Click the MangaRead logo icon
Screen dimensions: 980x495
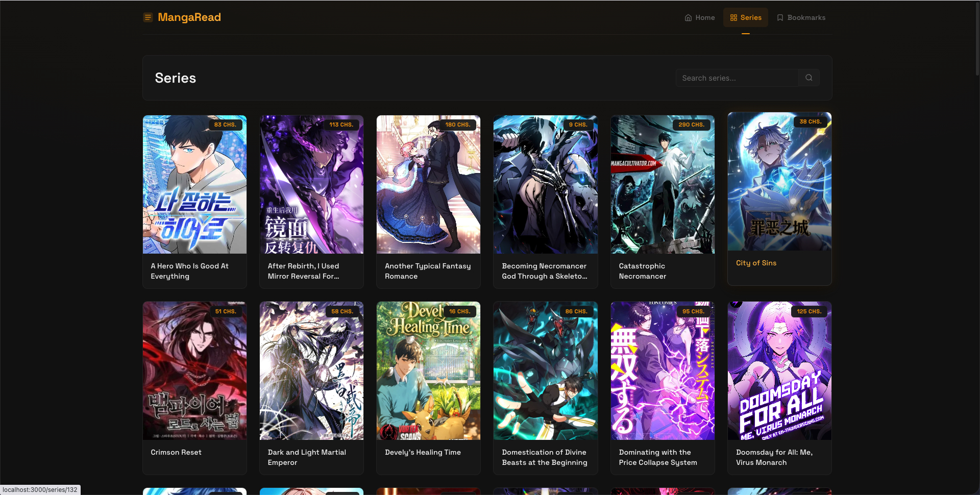click(148, 17)
